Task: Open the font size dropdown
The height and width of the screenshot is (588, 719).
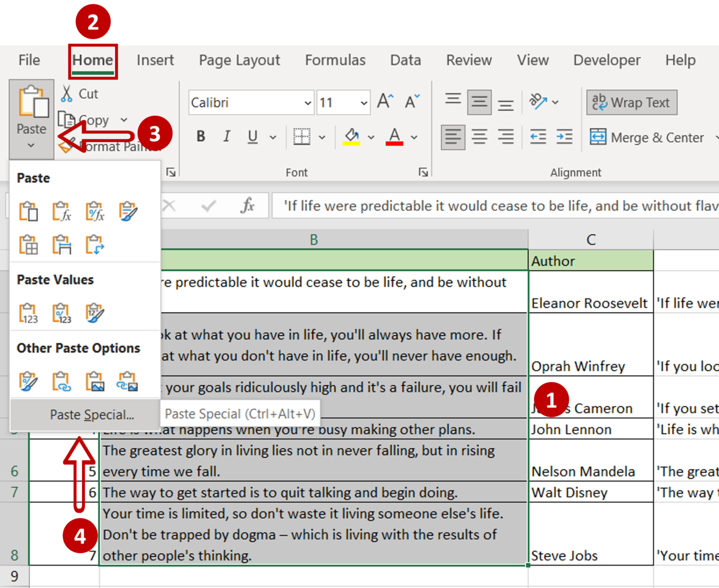Action: tap(364, 103)
